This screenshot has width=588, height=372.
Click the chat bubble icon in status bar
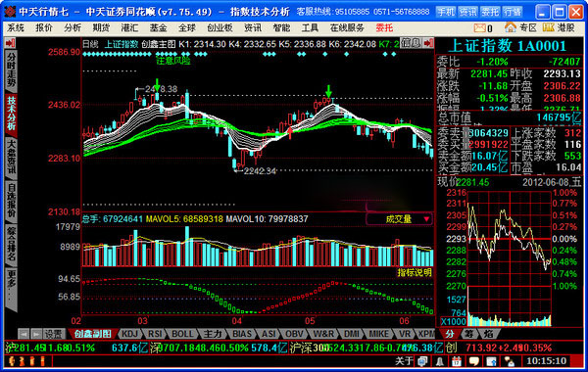[x=474, y=361]
